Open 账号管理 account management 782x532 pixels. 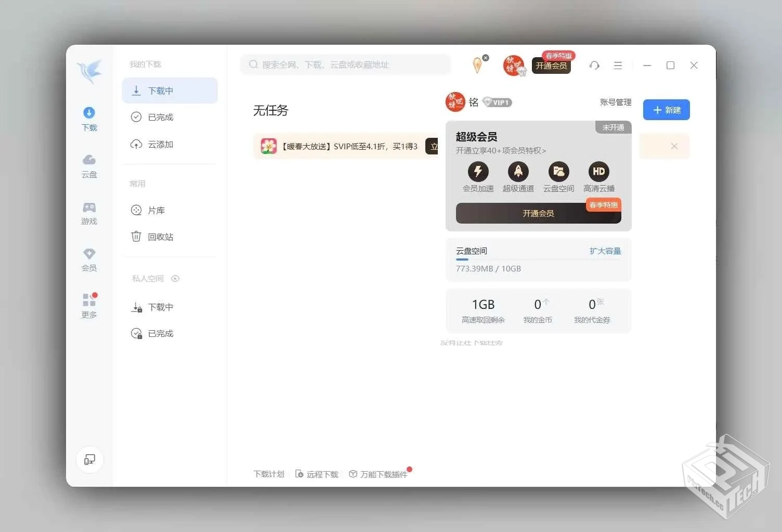pos(616,102)
